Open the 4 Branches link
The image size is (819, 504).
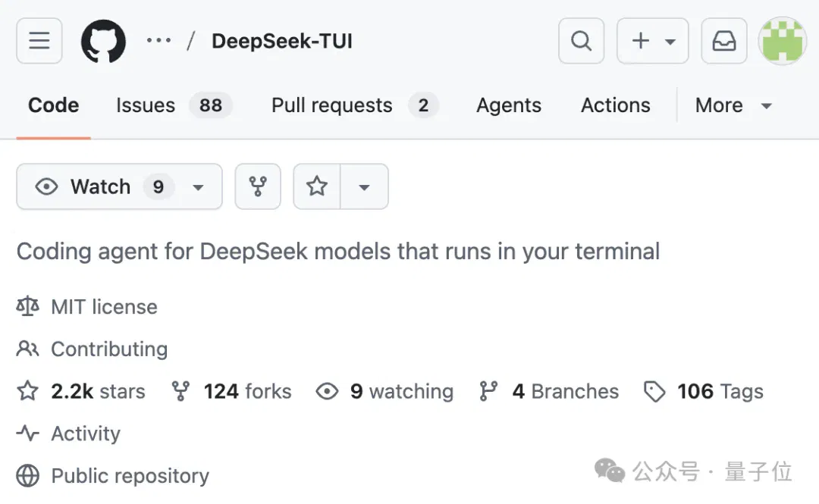click(x=548, y=391)
